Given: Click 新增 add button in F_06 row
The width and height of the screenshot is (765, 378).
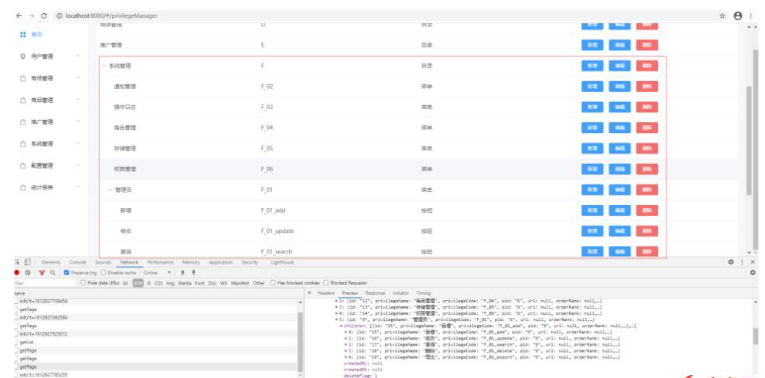Looking at the screenshot, I should pyautogui.click(x=592, y=169).
